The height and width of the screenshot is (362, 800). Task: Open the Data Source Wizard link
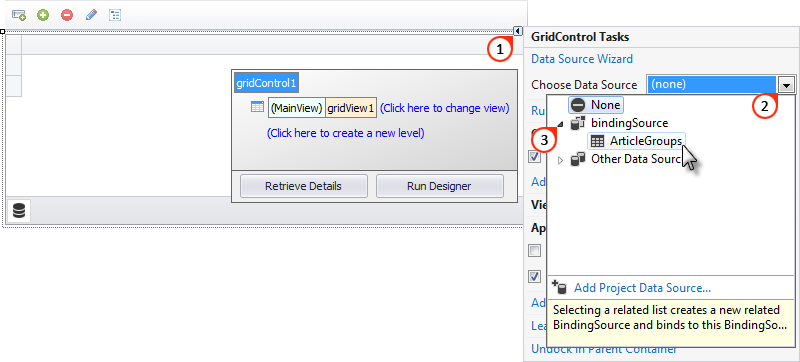click(x=582, y=59)
